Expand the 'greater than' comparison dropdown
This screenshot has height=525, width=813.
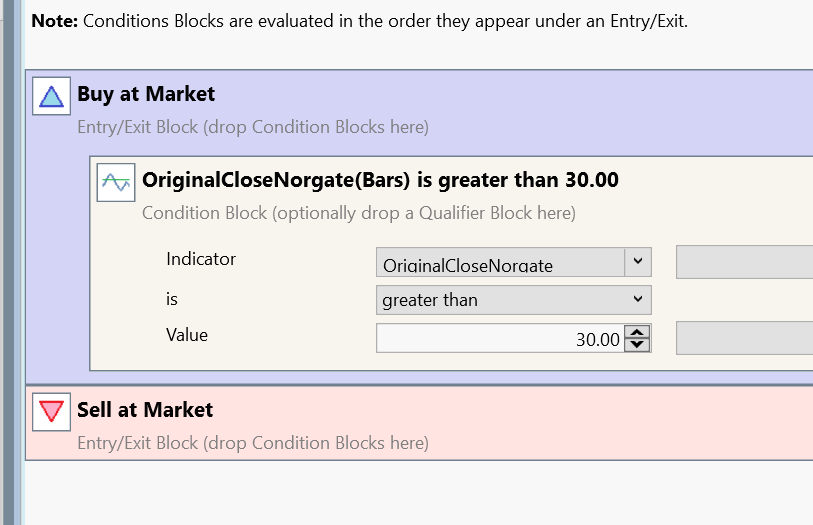click(x=638, y=299)
